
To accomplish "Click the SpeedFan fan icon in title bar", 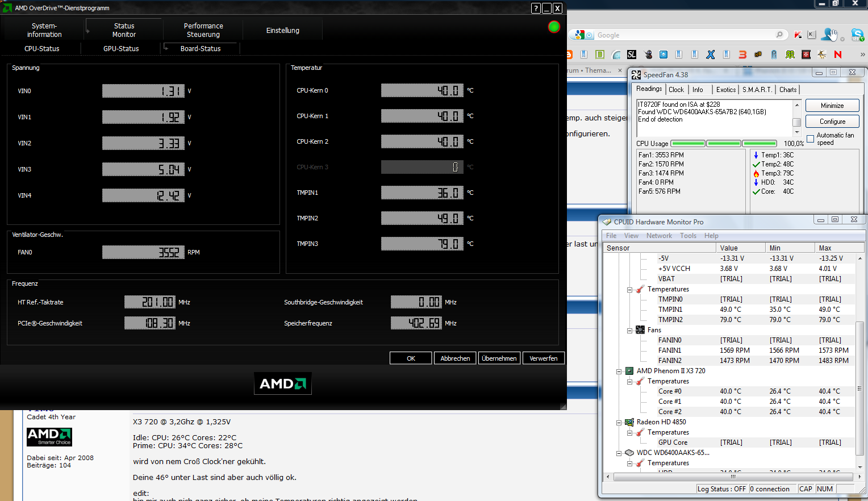I will tap(636, 74).
